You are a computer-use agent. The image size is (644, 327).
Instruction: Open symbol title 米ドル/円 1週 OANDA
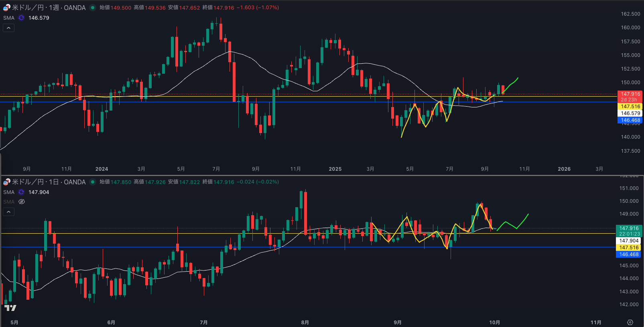pyautogui.click(x=49, y=8)
